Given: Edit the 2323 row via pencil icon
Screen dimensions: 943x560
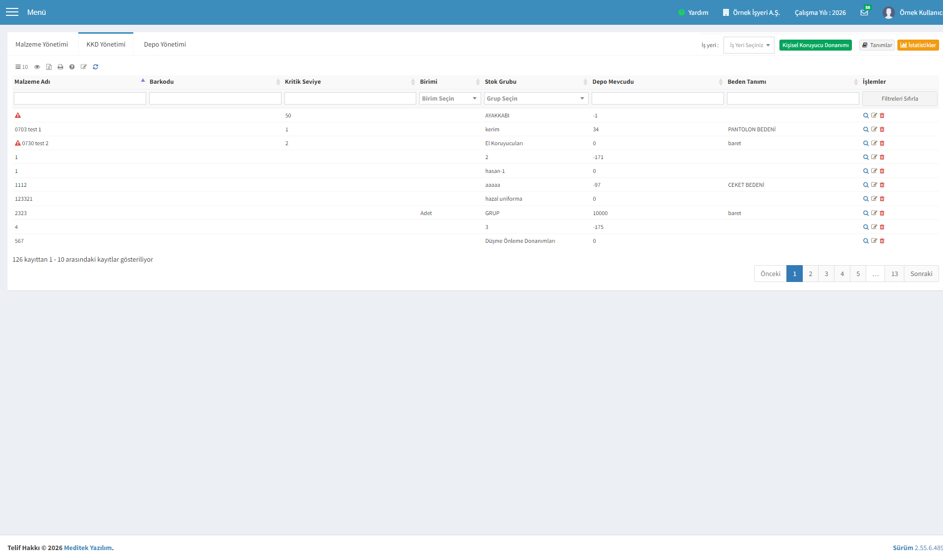Looking at the screenshot, I should tap(874, 213).
